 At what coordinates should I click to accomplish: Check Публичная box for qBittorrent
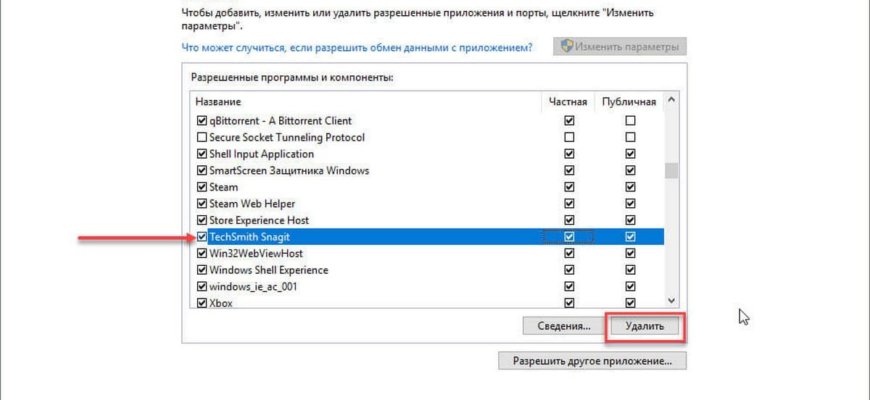[630, 120]
